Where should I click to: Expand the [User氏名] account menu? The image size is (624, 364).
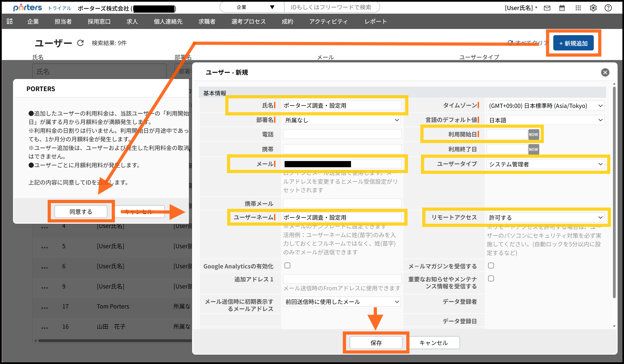tap(521, 8)
